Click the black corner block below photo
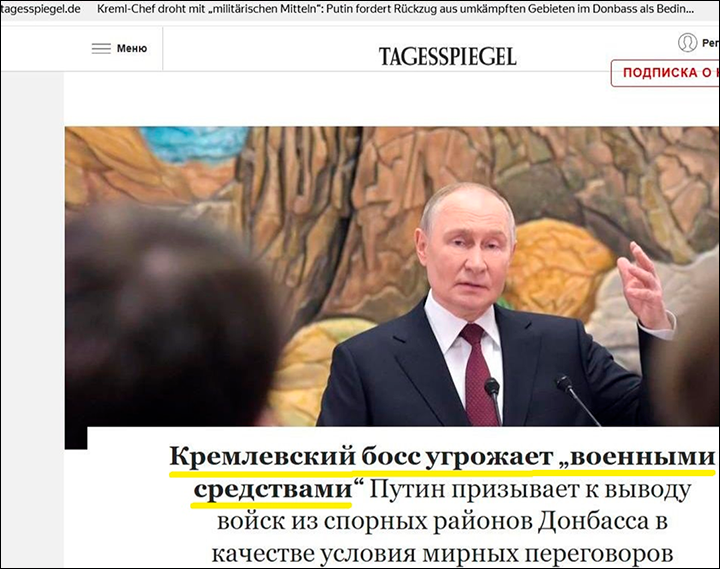This screenshot has width=720, height=569. click(76, 437)
